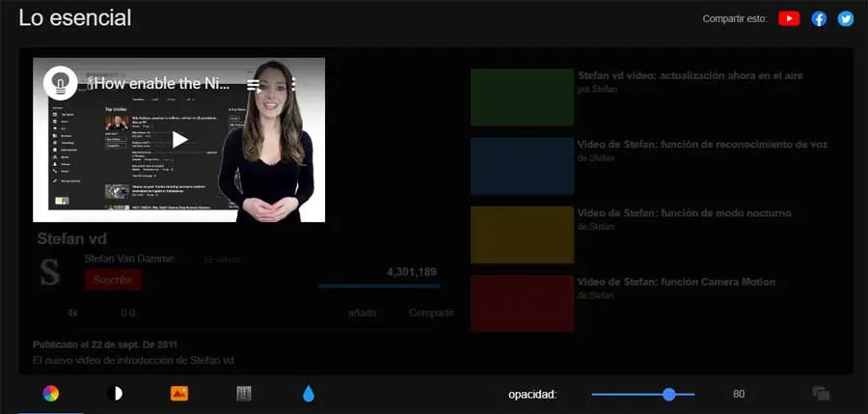Open blue thumbnail of reconocimiento de voz video
Viewport: 868px width, 414px height.
[x=522, y=166]
